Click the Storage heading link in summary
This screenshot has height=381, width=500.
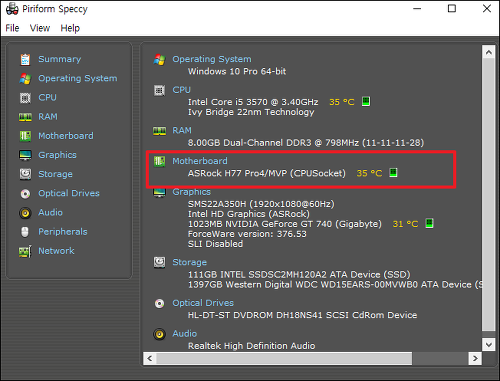190,262
